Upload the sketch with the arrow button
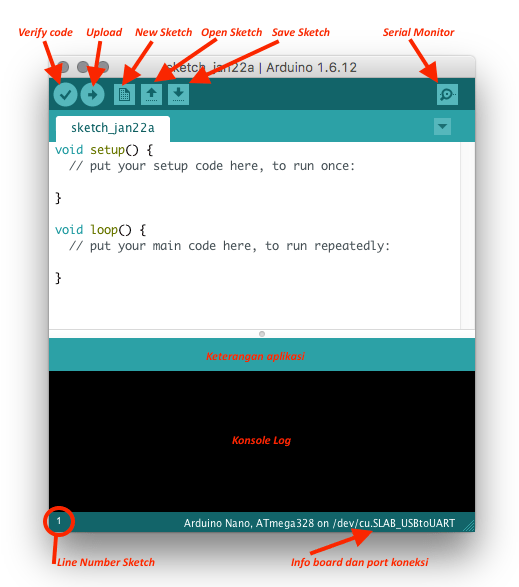This screenshot has height=587, width=519. (x=92, y=94)
